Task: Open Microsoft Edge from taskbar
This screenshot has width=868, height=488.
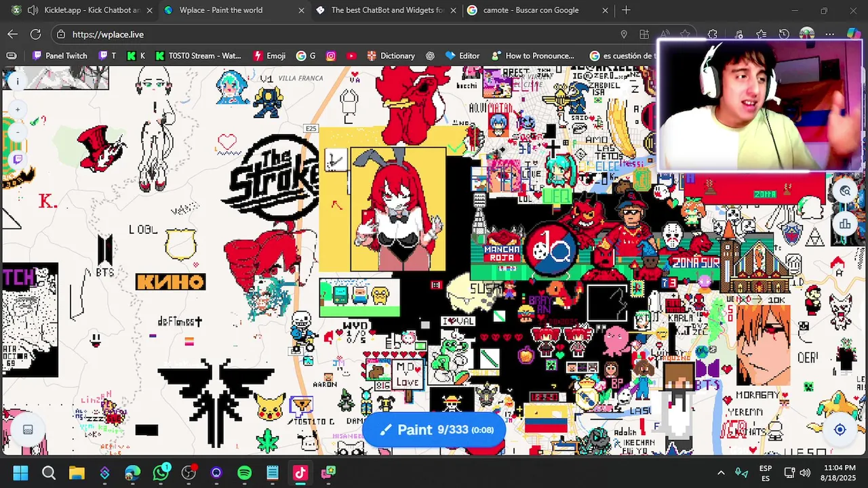Action: pos(133,472)
